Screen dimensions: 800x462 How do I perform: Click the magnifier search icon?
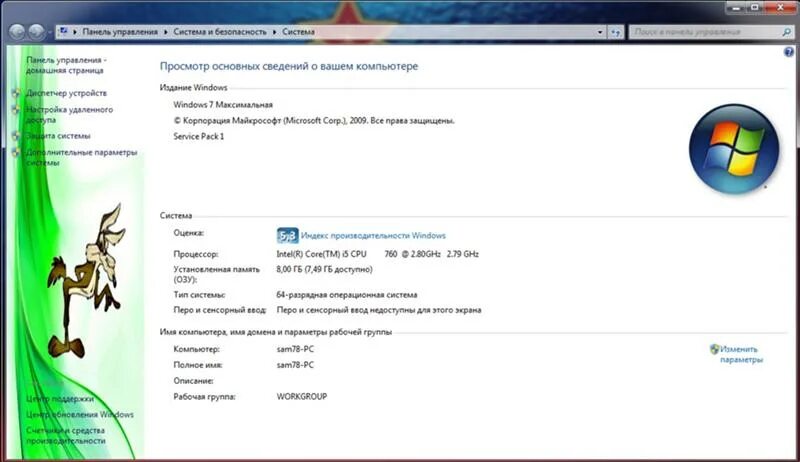[786, 32]
